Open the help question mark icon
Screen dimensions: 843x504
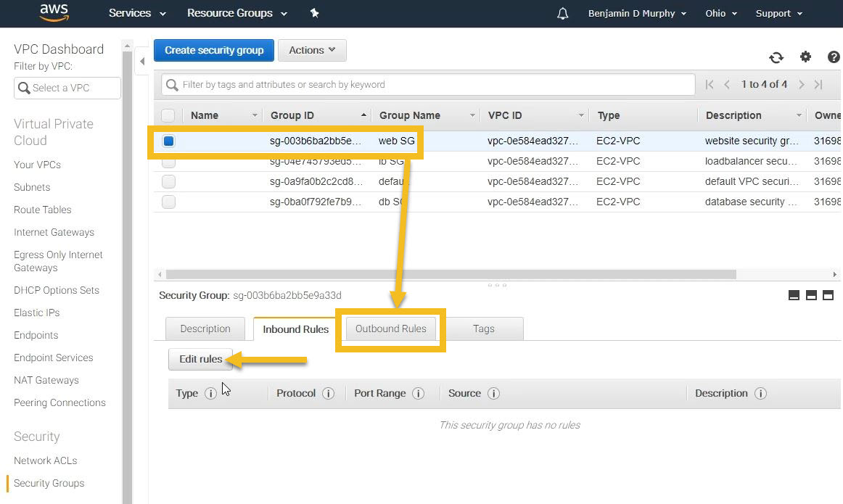[834, 57]
